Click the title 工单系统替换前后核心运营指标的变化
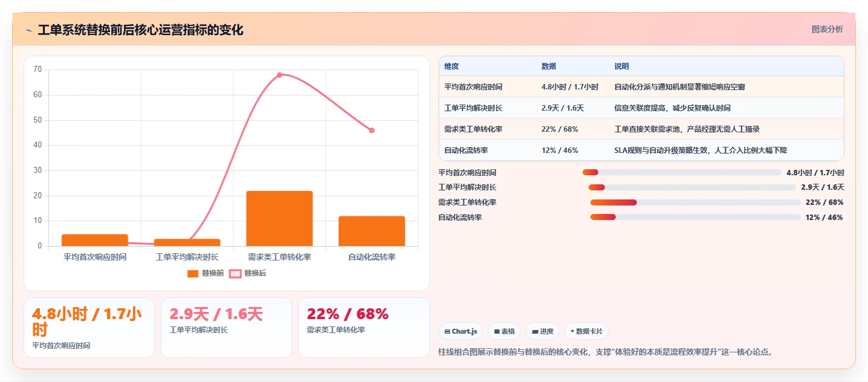Image resolution: width=868 pixels, height=382 pixels. [x=140, y=30]
